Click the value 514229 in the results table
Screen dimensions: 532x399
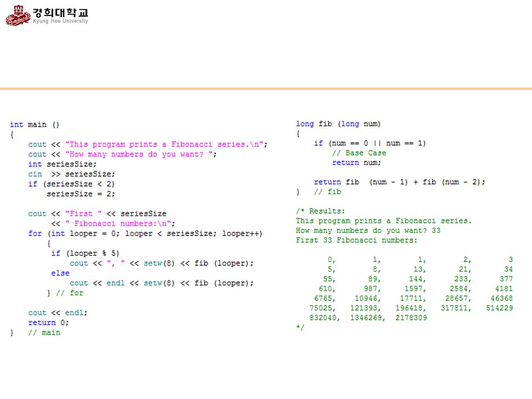tap(499, 308)
